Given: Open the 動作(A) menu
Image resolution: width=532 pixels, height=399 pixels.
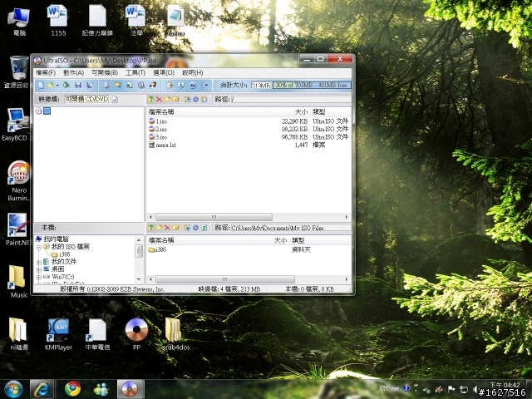Looking at the screenshot, I should point(73,72).
